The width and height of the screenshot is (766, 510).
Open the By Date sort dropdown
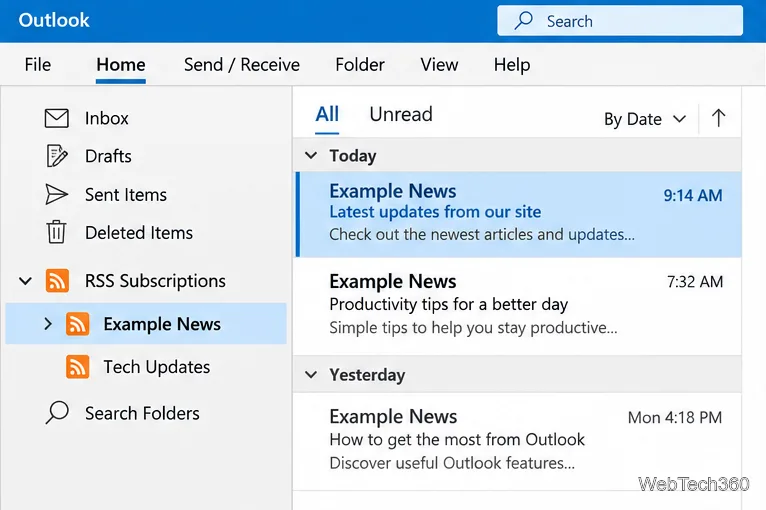tap(645, 119)
